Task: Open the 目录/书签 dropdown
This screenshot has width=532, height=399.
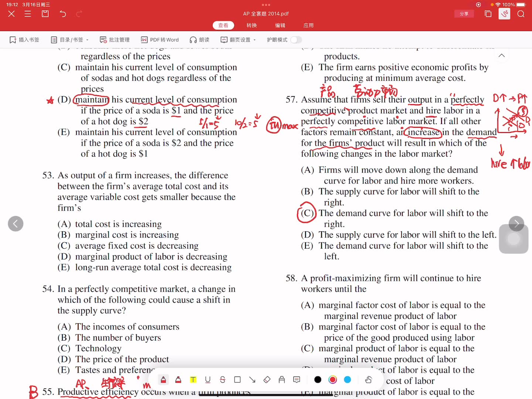Action: coord(69,40)
